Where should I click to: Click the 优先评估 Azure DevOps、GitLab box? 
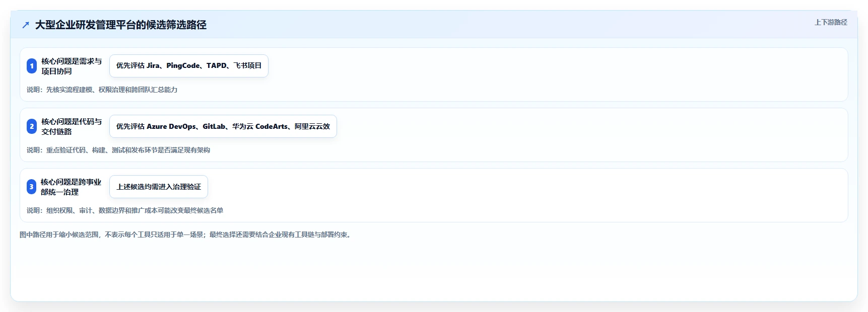pos(223,126)
